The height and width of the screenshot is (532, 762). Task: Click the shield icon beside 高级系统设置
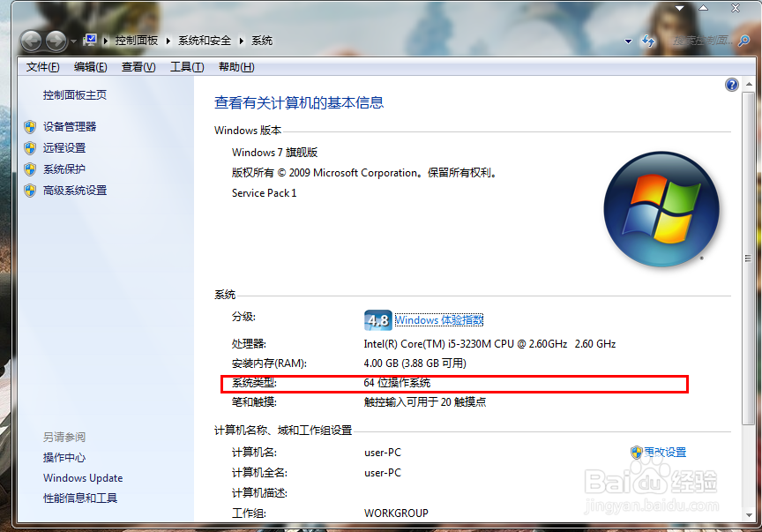click(30, 191)
